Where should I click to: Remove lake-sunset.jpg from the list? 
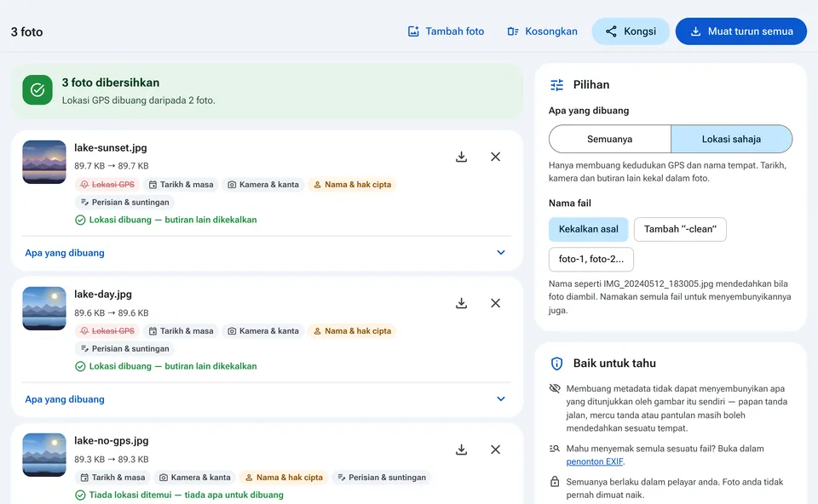click(496, 157)
